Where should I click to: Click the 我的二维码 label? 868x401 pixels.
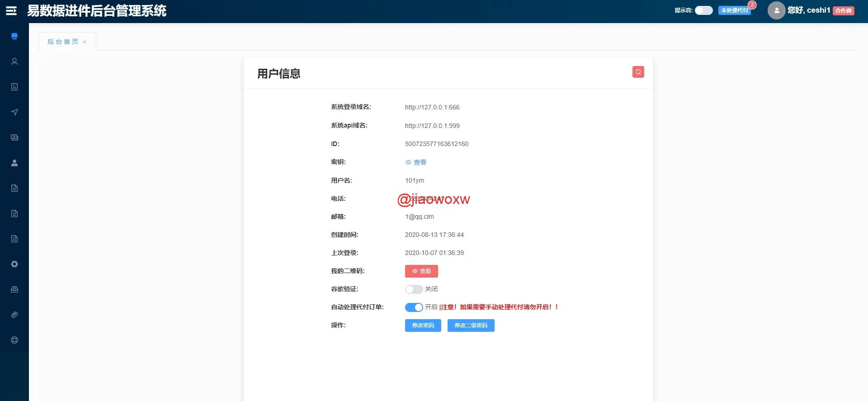(x=348, y=271)
